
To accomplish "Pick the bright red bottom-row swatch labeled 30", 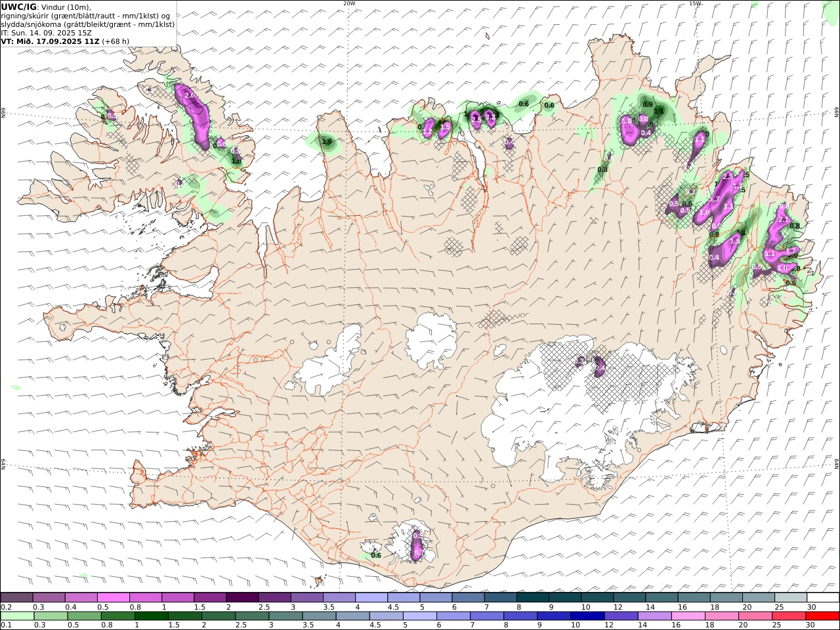I will 822,616.
